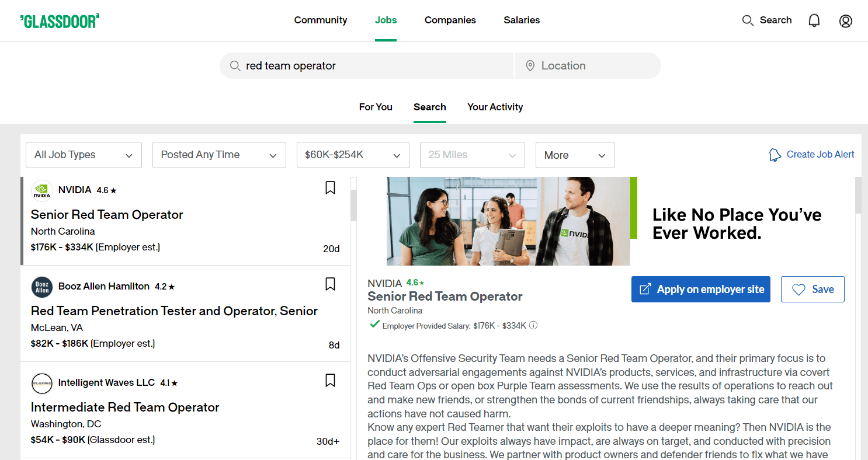Click the Save job button
The height and width of the screenshot is (460, 868).
click(x=813, y=289)
